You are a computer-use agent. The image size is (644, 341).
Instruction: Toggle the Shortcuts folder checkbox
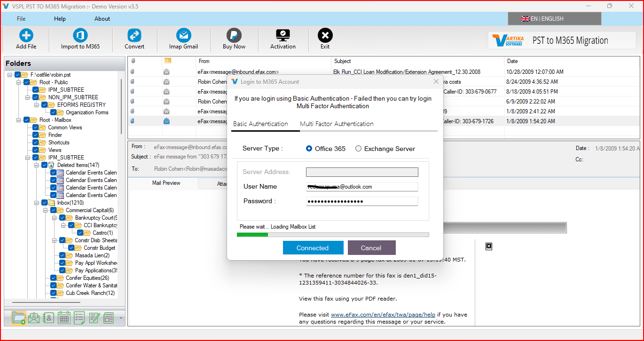click(x=36, y=143)
